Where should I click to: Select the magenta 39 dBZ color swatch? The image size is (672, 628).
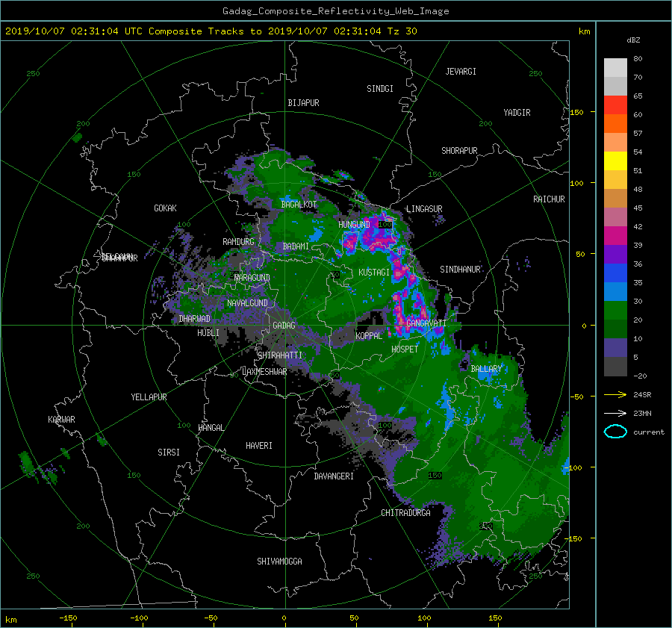[615, 236]
